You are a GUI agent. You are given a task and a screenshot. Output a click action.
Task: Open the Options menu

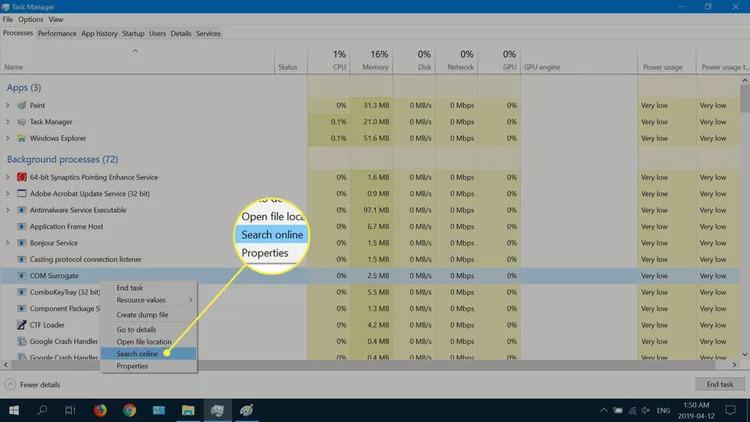point(31,20)
